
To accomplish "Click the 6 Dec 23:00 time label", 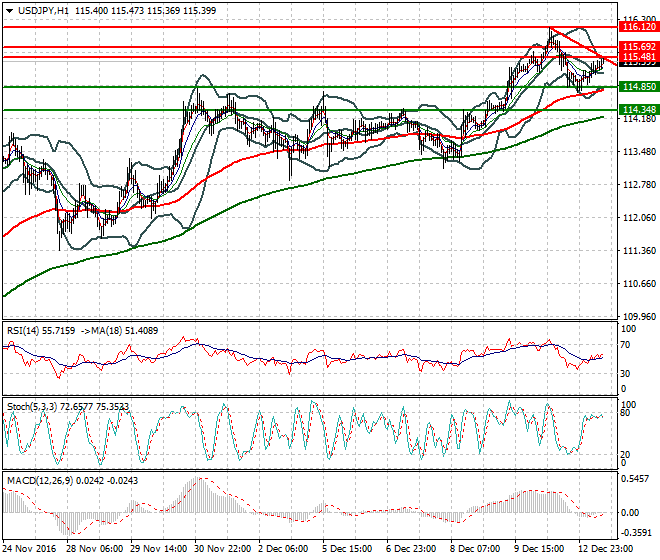I will (x=411, y=549).
